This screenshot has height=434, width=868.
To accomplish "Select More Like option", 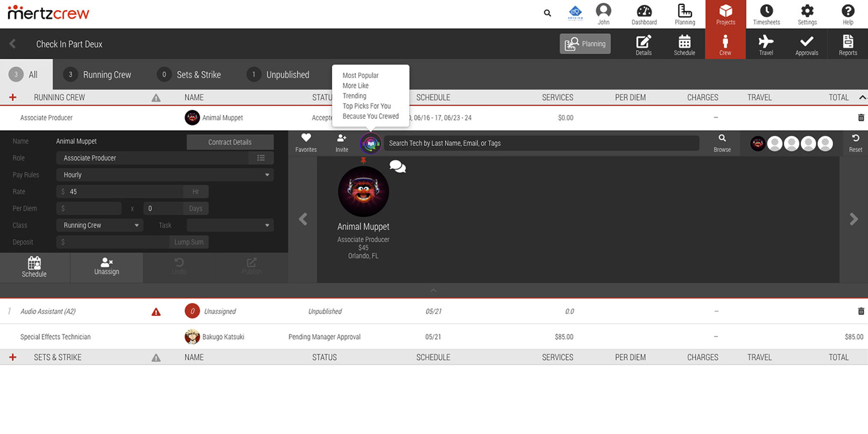I will tap(355, 85).
